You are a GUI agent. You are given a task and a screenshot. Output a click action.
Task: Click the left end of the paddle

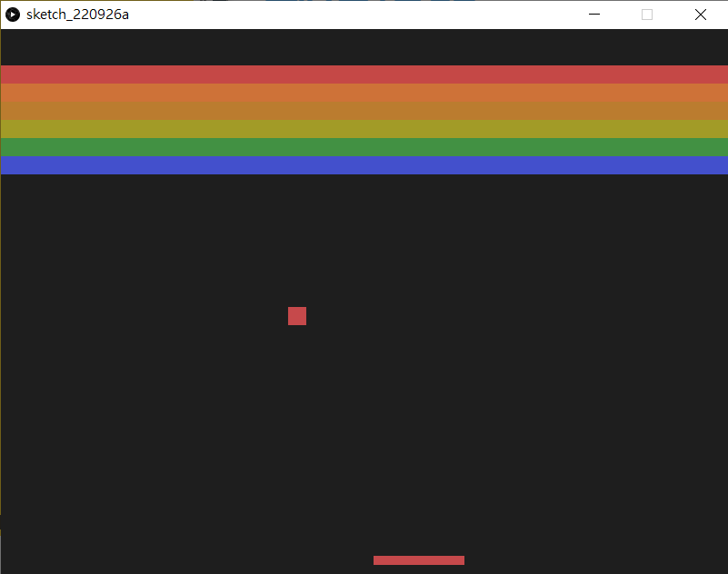[378, 560]
